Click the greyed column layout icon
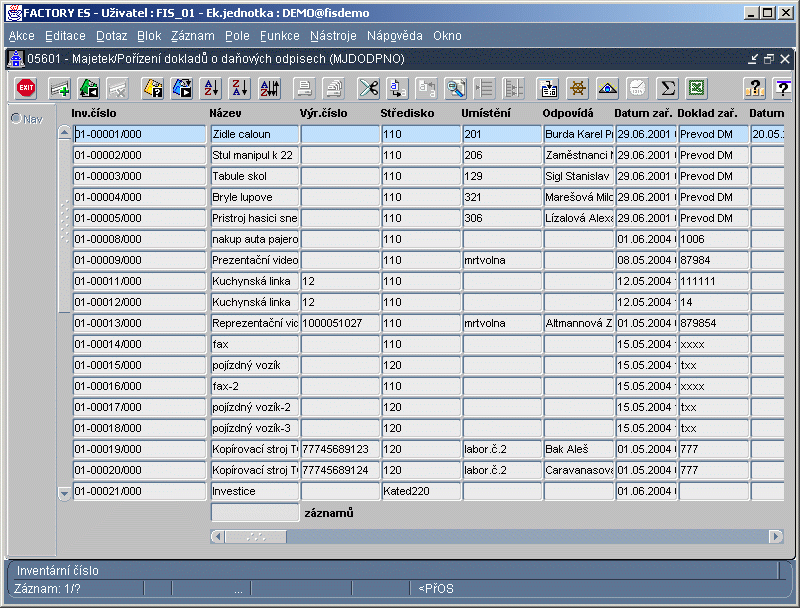The image size is (800, 608). click(x=513, y=88)
